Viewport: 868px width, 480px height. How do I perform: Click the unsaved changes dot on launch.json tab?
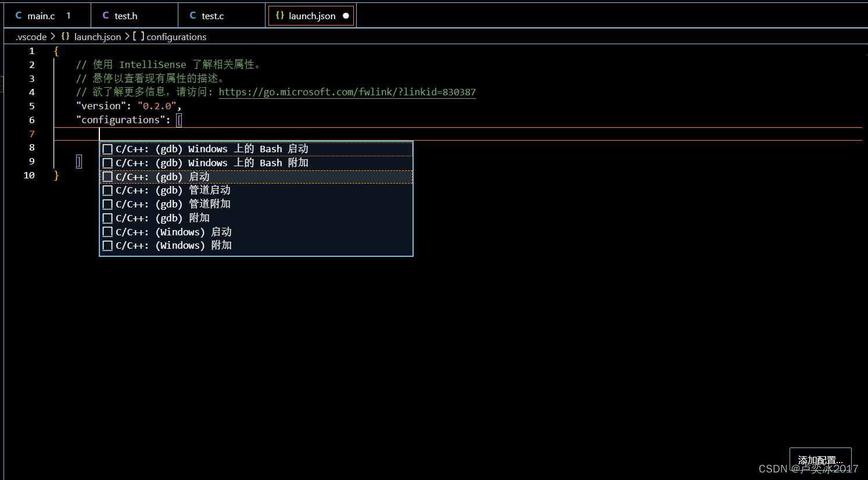coord(345,16)
